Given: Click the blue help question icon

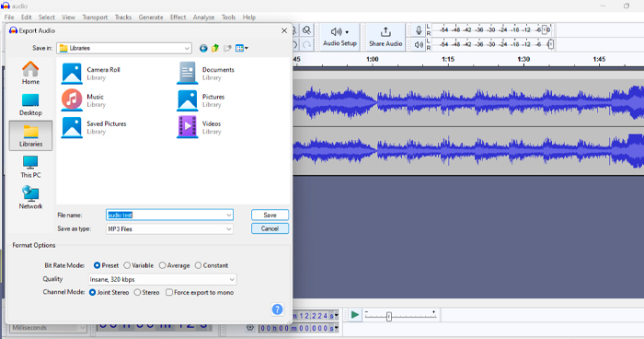Looking at the screenshot, I should 277,310.
